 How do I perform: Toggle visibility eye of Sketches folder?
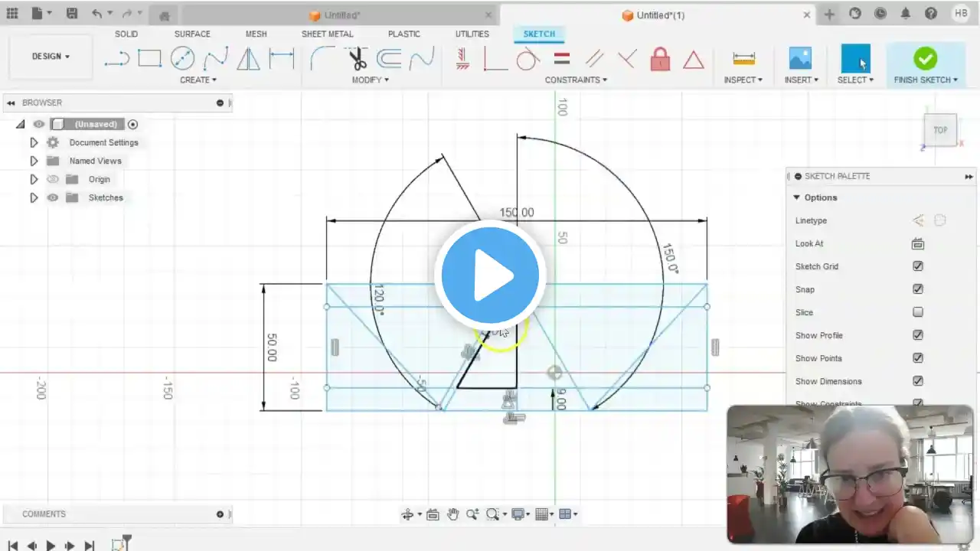click(53, 197)
